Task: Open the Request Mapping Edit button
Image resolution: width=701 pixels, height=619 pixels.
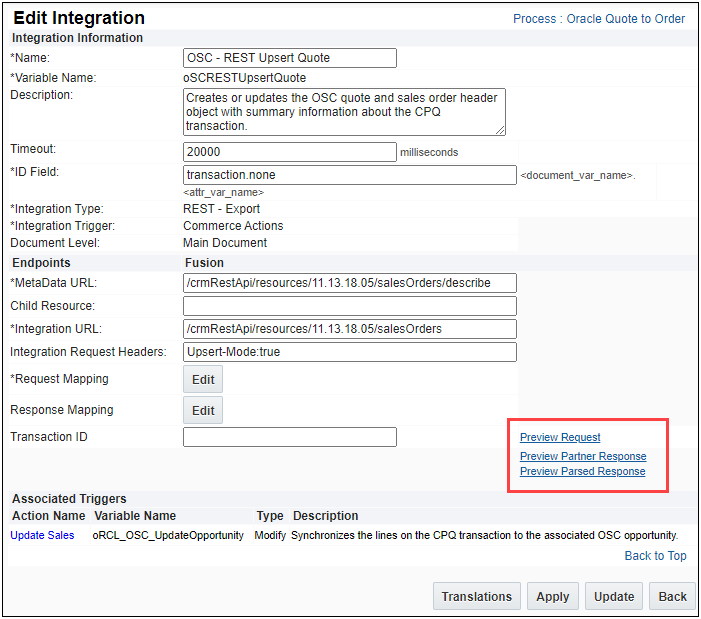Action: pos(203,379)
